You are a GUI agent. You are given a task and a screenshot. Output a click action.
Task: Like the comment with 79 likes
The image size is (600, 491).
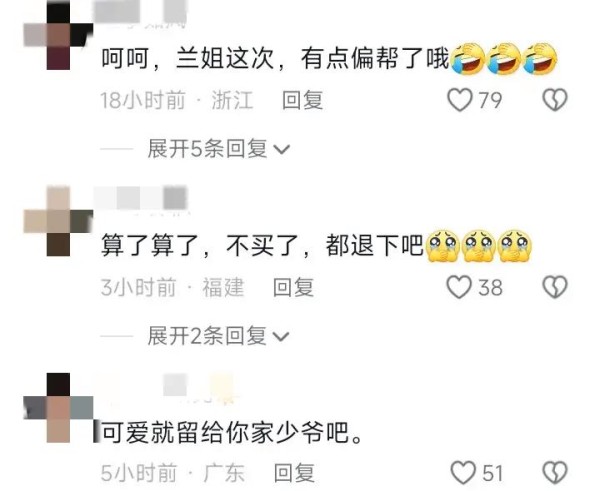460,100
